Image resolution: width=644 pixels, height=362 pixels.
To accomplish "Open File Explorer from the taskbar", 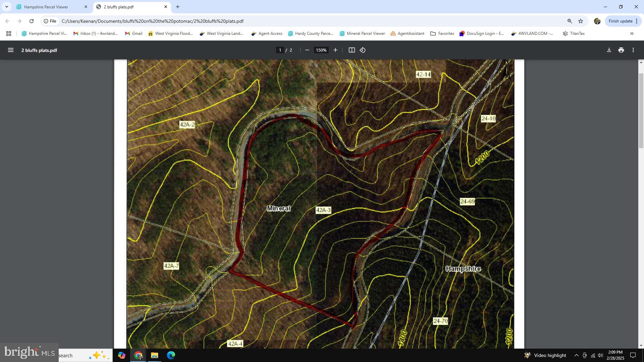I will click(154, 355).
